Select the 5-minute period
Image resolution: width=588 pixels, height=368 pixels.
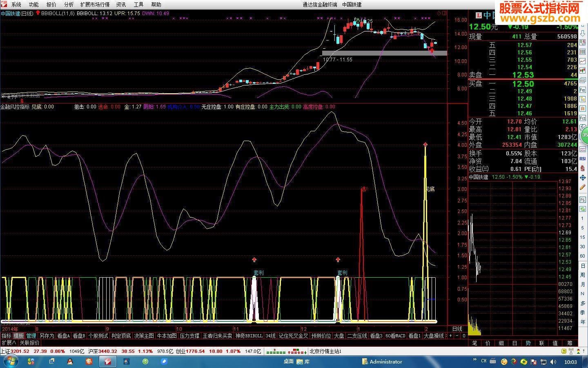[583, 228]
